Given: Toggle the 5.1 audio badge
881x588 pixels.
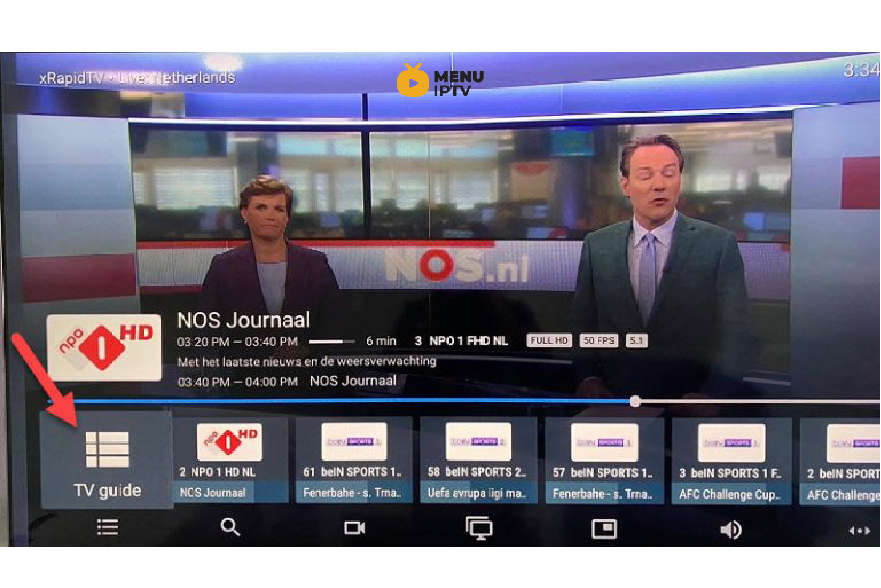Looking at the screenshot, I should pyautogui.click(x=636, y=340).
